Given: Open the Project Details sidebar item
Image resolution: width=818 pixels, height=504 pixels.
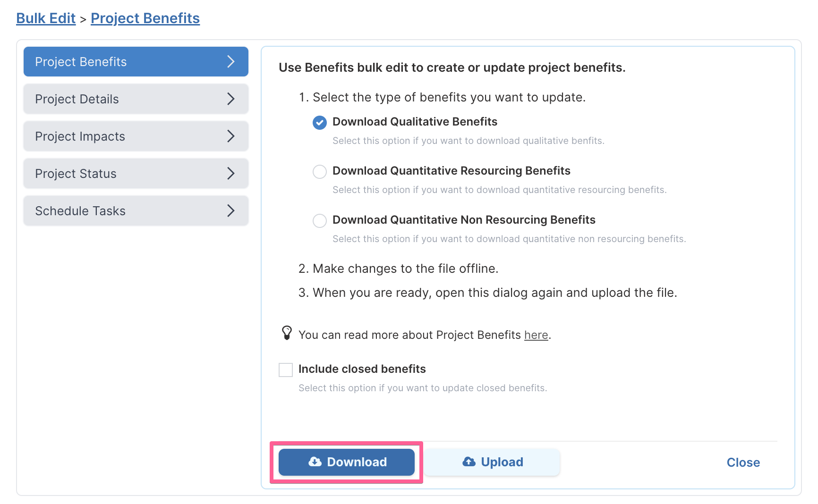Looking at the screenshot, I should point(136,99).
